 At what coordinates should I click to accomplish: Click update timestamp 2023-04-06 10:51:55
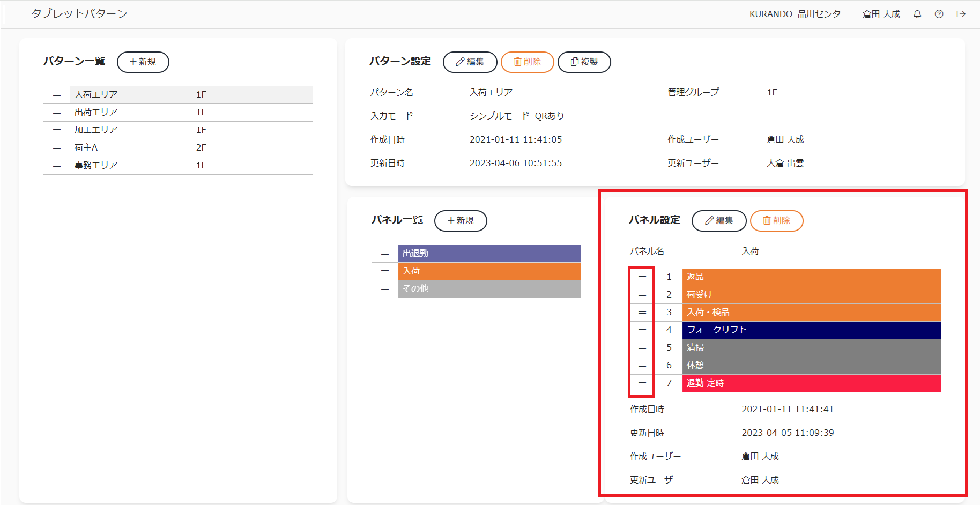click(x=516, y=164)
